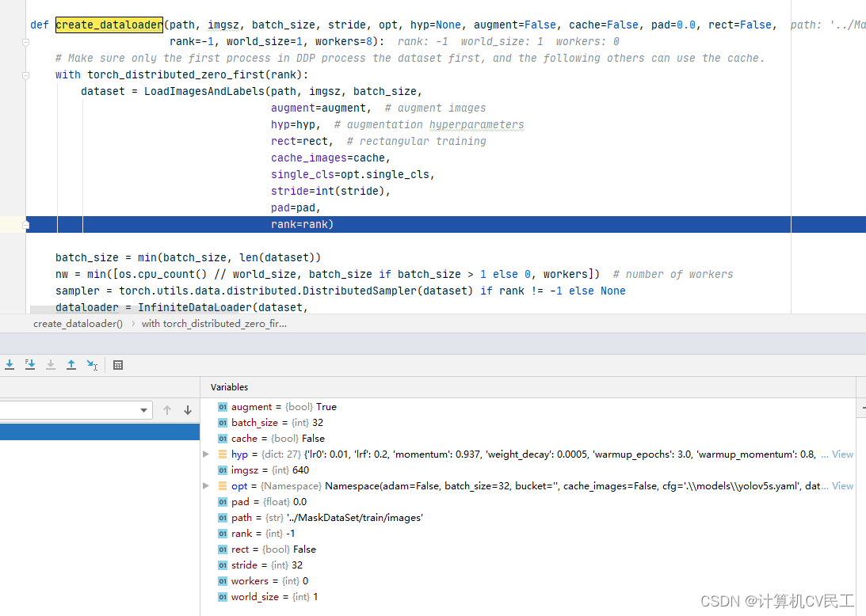Open the frames thread dropdown
Viewport: 866px width, 616px height.
point(143,410)
